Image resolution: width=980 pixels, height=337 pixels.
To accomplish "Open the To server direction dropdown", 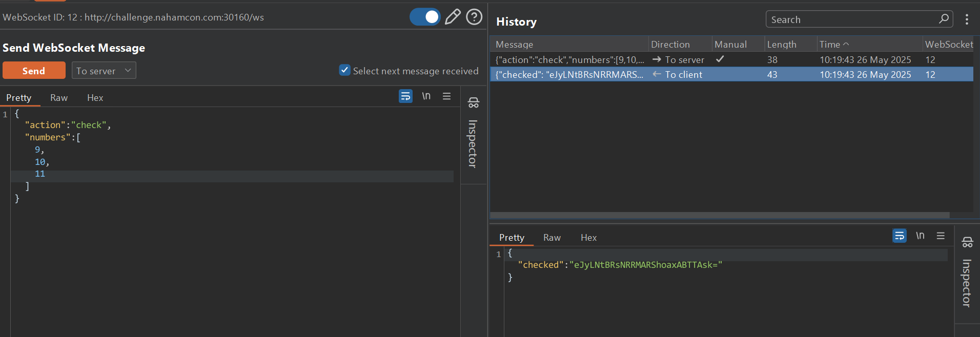I will pos(104,71).
